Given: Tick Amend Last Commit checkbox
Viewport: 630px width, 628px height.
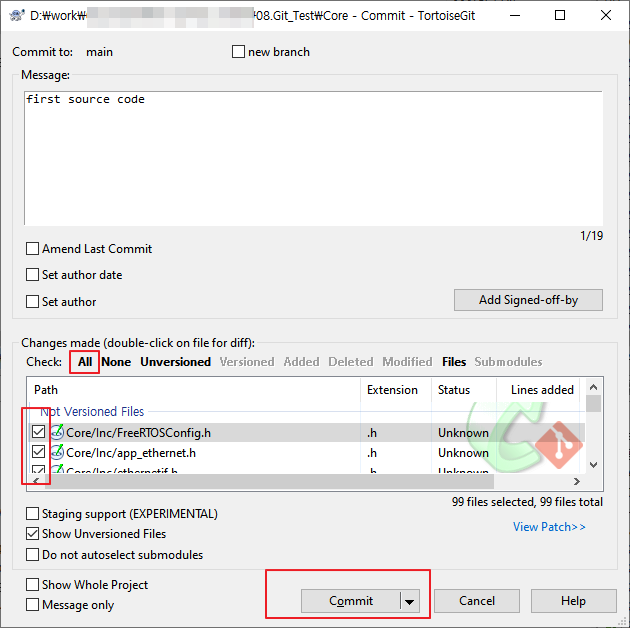Looking at the screenshot, I should coord(33,249).
